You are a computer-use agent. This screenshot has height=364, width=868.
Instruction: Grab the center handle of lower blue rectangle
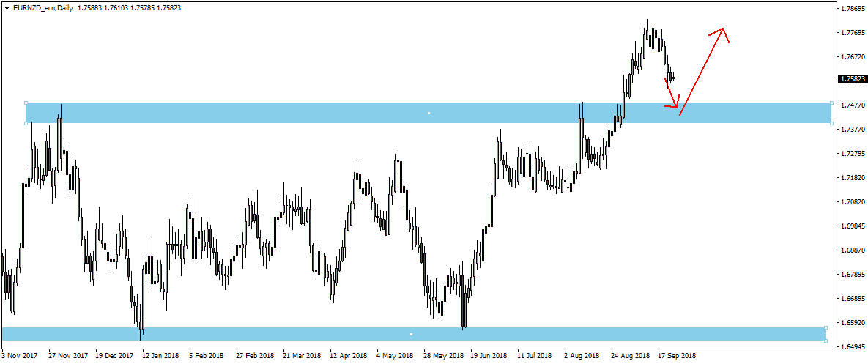[x=412, y=334]
